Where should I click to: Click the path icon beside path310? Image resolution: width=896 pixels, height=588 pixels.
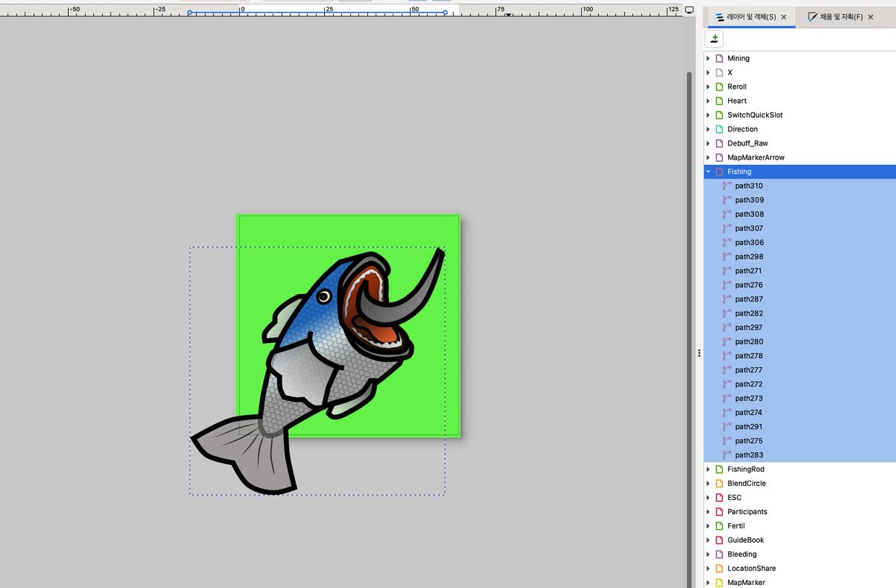click(x=727, y=186)
